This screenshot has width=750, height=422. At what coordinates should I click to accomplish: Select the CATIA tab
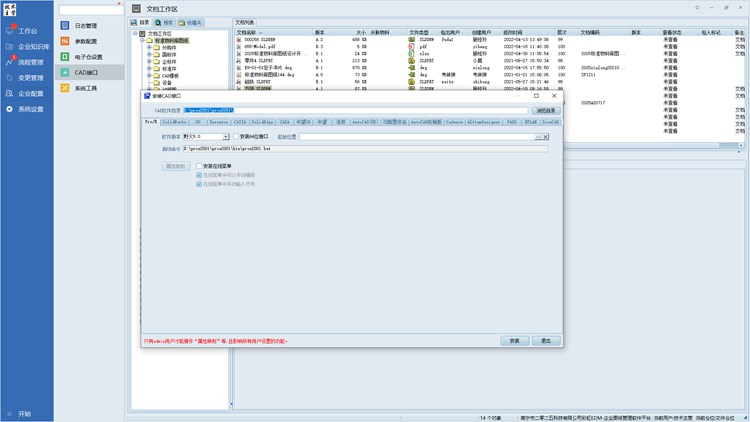(240, 121)
